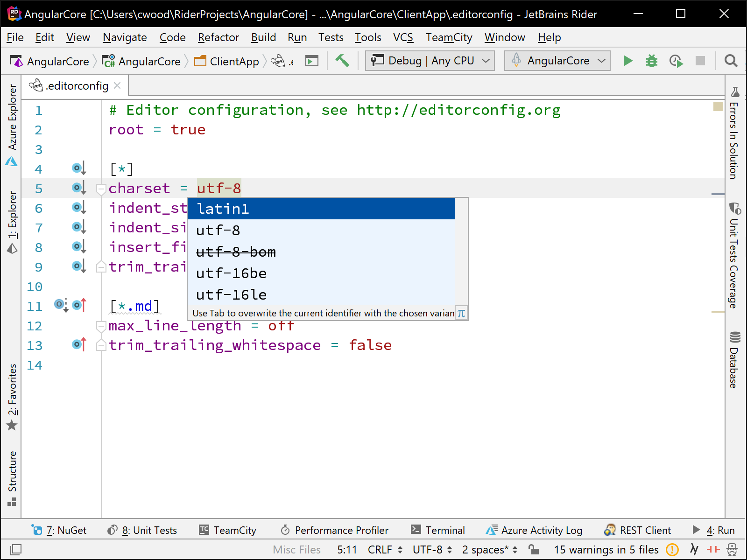Click overridden-by gutter icon on line 13
Image resolution: width=747 pixels, height=560 pixels.
[79, 344]
